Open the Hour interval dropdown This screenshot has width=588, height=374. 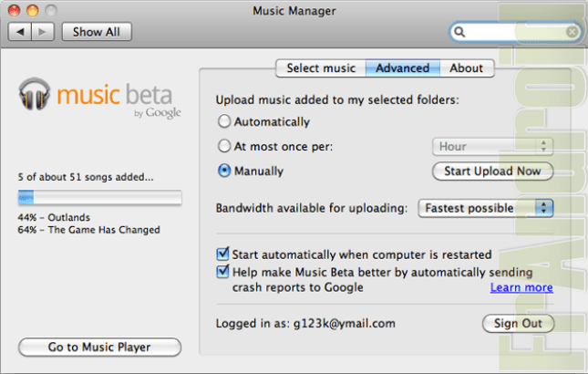[493, 146]
